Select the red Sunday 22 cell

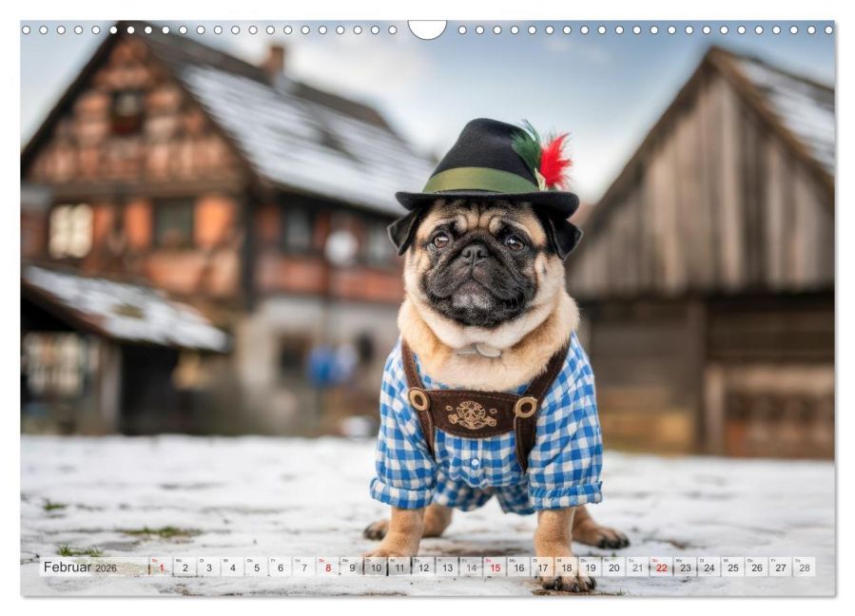[661, 567]
